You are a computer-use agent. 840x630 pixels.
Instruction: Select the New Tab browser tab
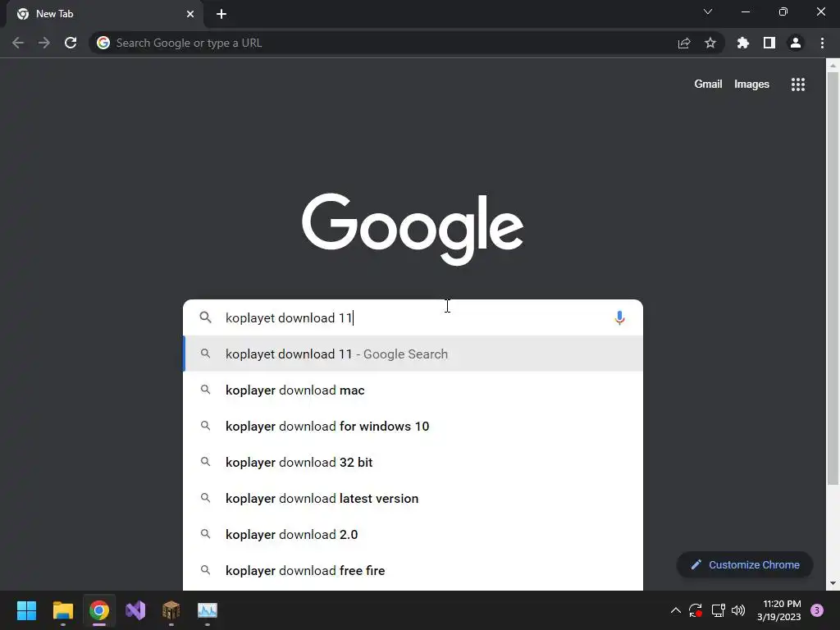105,14
